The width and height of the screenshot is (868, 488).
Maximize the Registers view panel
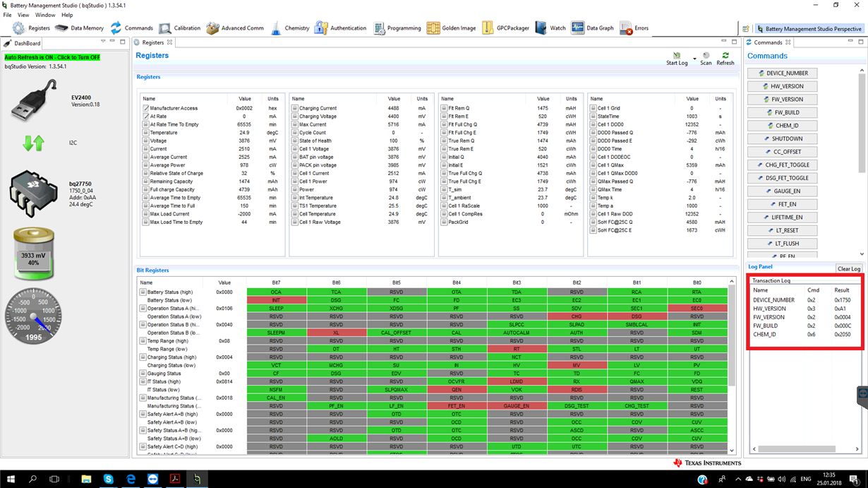735,42
